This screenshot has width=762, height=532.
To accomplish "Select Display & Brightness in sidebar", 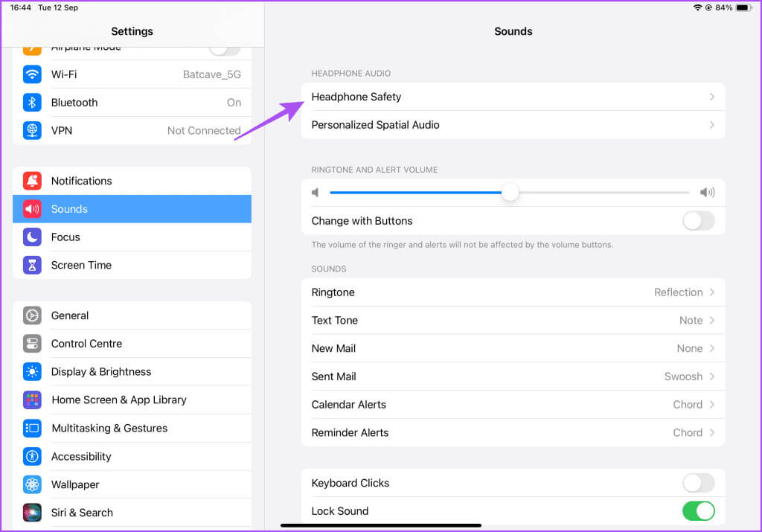I will coord(101,372).
